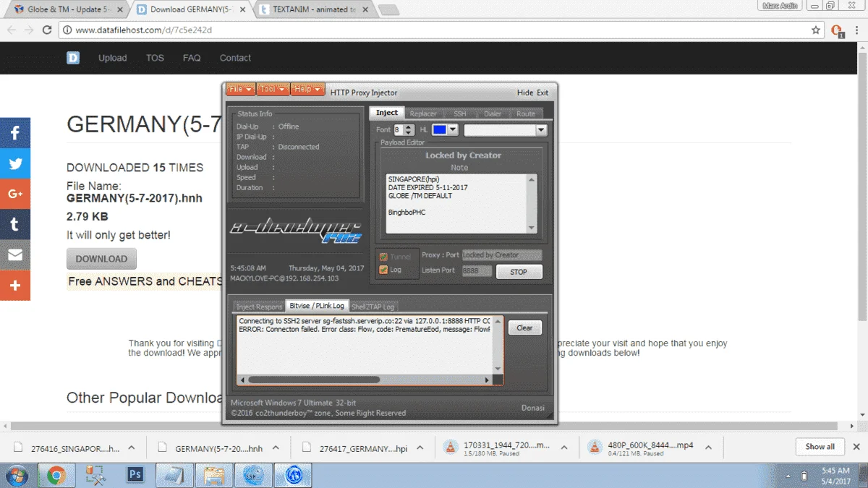Viewport: 868px width, 488px height.
Task: Share on Tumblr from the sidebar
Action: 15,224
